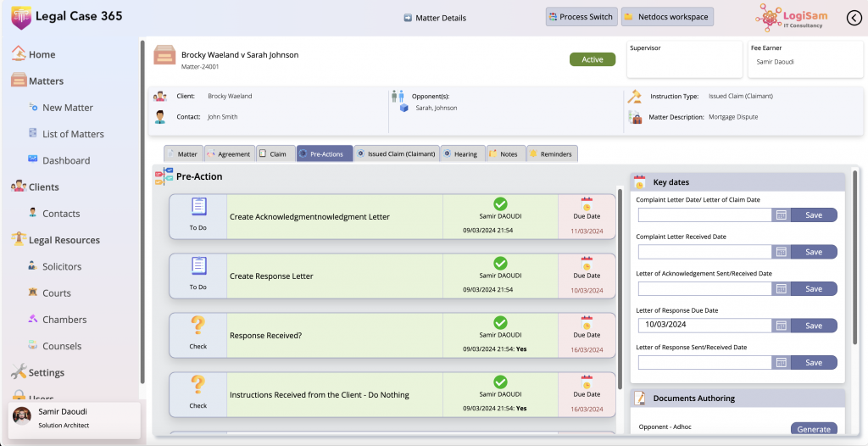The width and height of the screenshot is (868, 446).
Task: Click the question mark Check icon for Response Received
Action: point(198,326)
